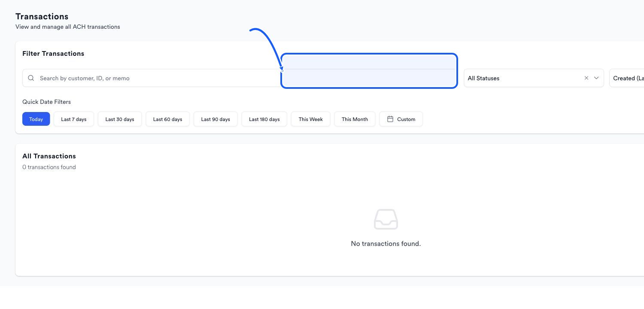This screenshot has height=309, width=644.
Task: Open the Created sort dropdown
Action: (626, 78)
